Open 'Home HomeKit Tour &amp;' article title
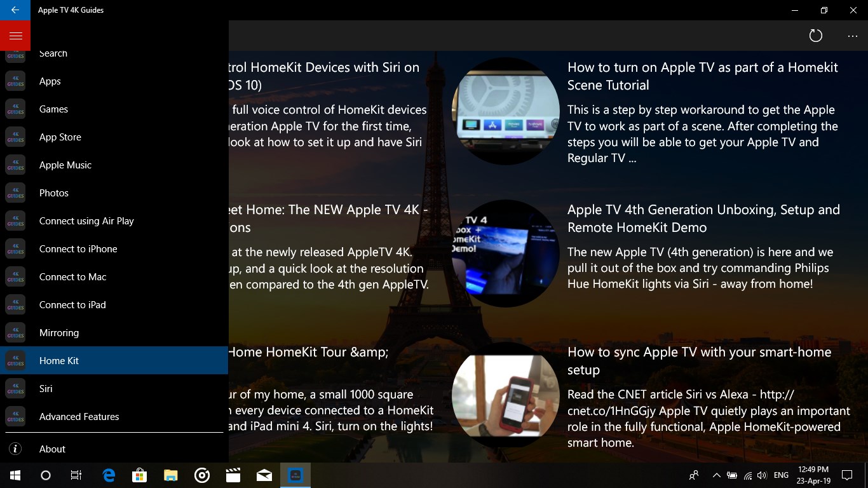868x488 pixels. point(309,352)
